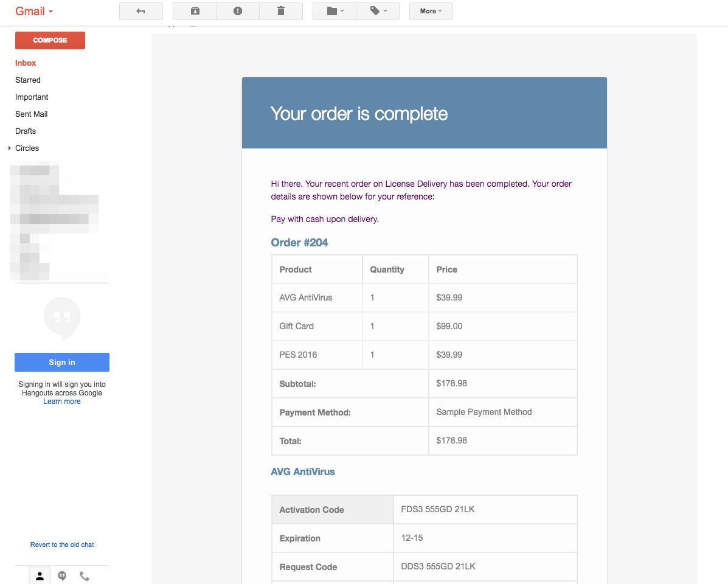This screenshot has height=584, width=728.
Task: Click the 12-15 expiration value
Action: pyautogui.click(x=412, y=538)
